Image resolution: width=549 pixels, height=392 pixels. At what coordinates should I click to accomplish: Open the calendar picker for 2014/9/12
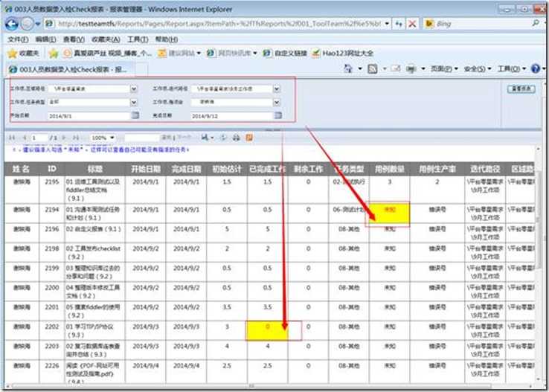(x=277, y=115)
